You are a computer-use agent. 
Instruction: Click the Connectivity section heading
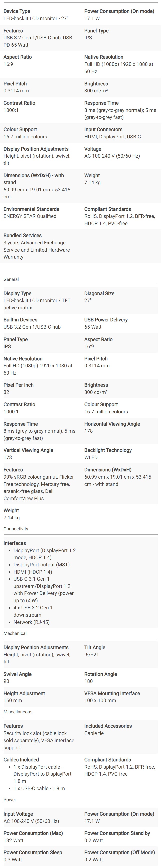point(16,529)
